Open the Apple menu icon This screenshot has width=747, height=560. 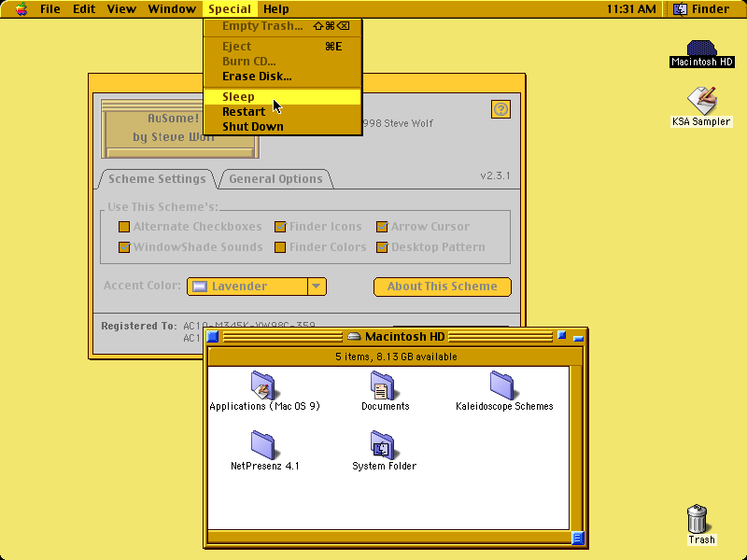pos(21,8)
